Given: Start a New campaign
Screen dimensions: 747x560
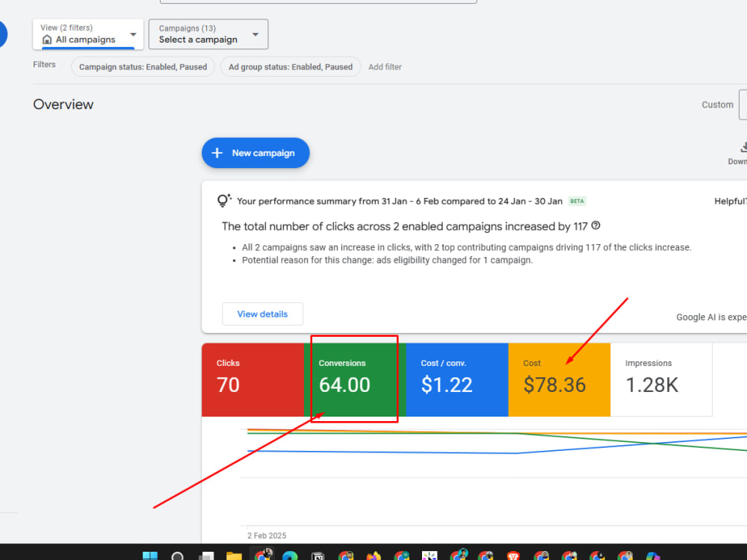Looking at the screenshot, I should pyautogui.click(x=255, y=153).
